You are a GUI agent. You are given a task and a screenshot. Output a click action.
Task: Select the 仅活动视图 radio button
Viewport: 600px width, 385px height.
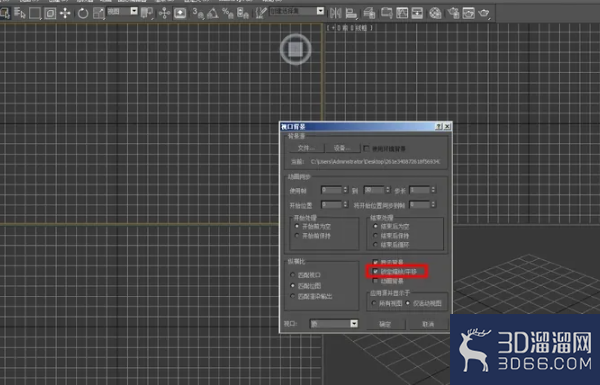coord(408,303)
